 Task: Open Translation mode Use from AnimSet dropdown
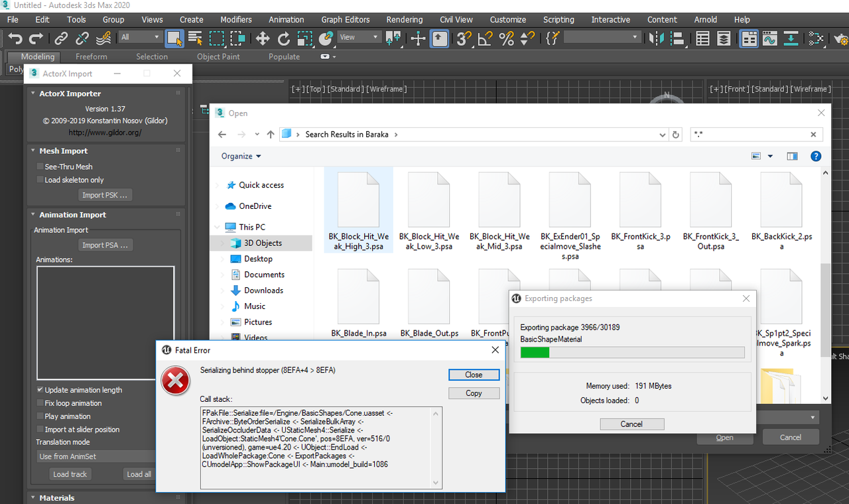pyautogui.click(x=96, y=456)
